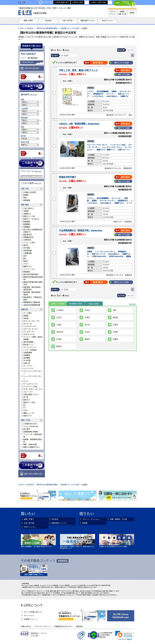Viewport: 155px width, 644px height.
Task: Open マイサーチ clock icon
Action: (x=40, y=2)
